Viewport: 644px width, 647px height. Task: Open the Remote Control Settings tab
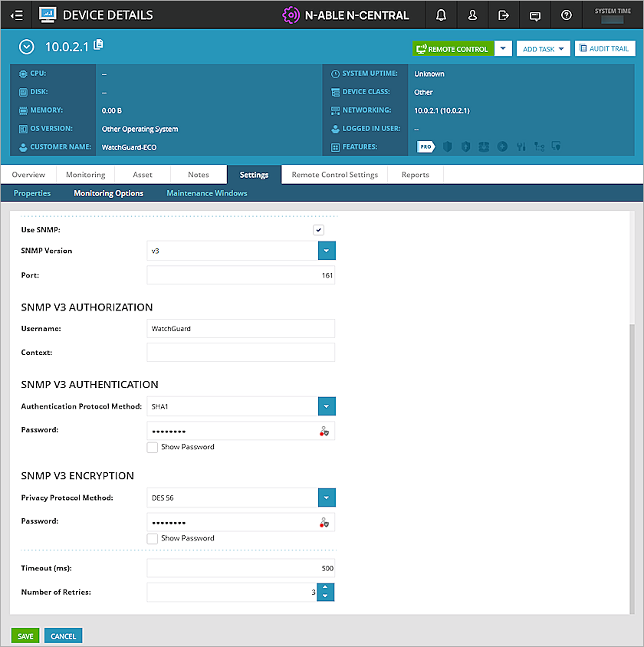(334, 175)
